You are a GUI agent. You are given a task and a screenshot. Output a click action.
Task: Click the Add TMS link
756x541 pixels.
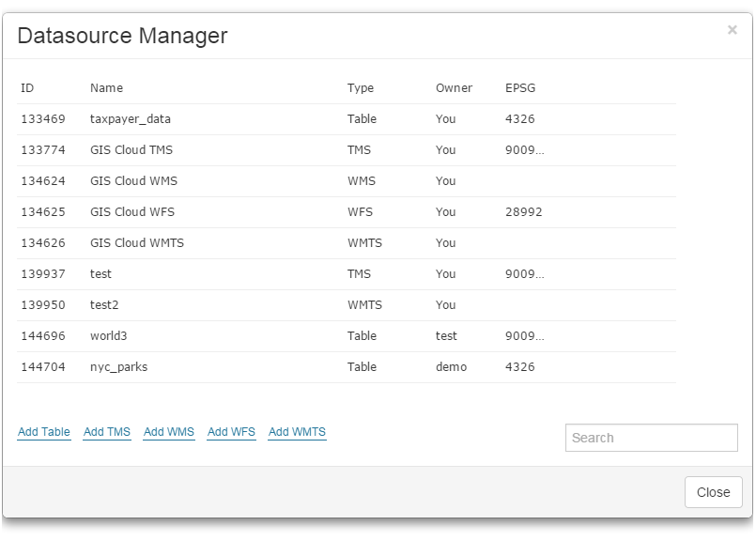(106, 432)
